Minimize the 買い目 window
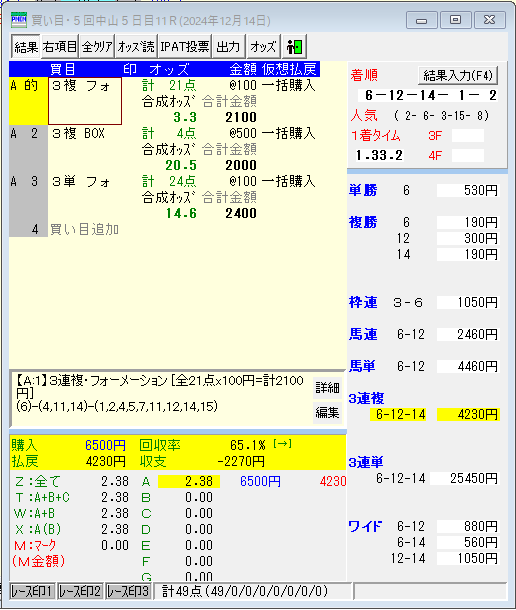Screen dimensions: 516x610 click(x=422, y=20)
